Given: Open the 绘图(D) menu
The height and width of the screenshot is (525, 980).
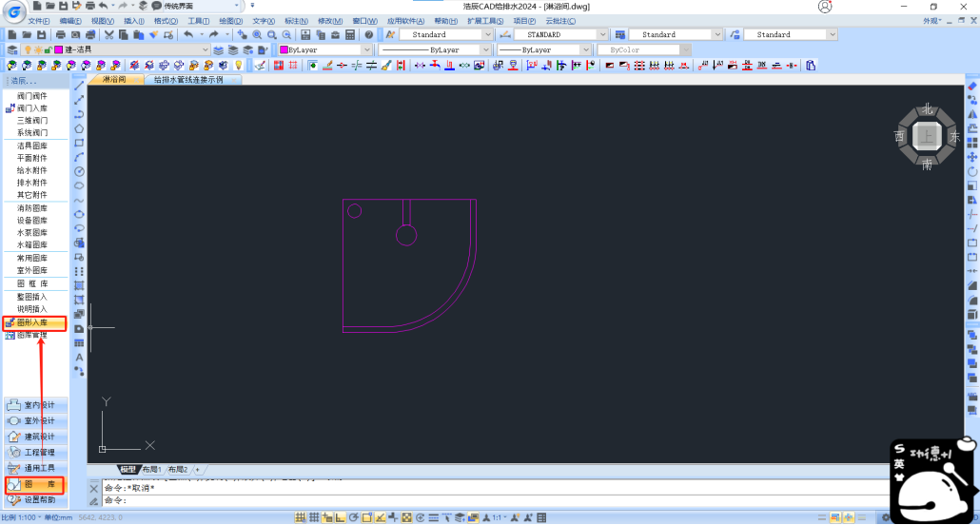Looking at the screenshot, I should point(231,21).
